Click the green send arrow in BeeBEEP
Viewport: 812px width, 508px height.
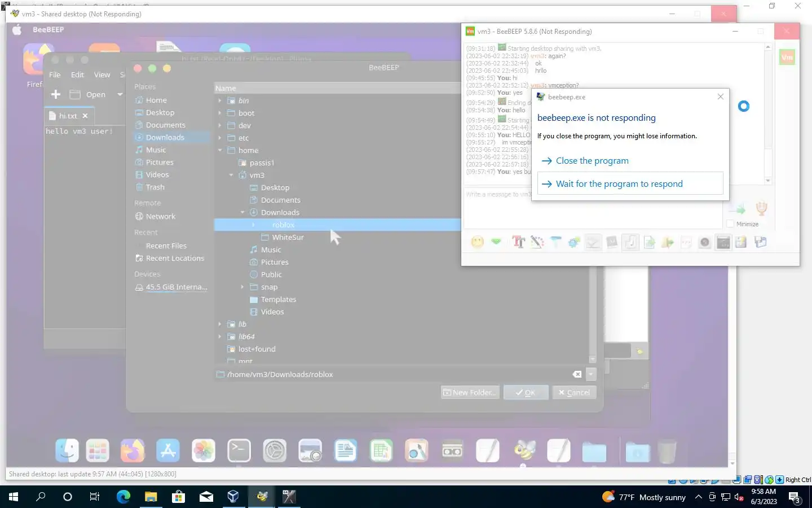(x=738, y=208)
